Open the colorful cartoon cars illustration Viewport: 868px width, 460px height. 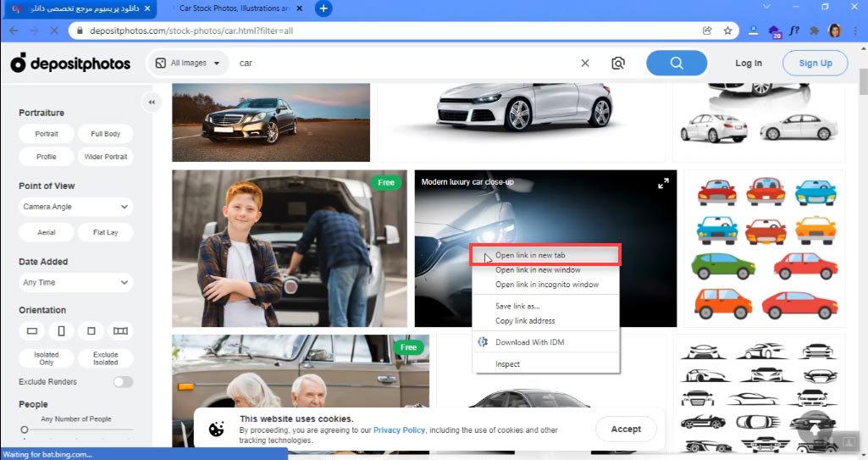pyautogui.click(x=765, y=248)
